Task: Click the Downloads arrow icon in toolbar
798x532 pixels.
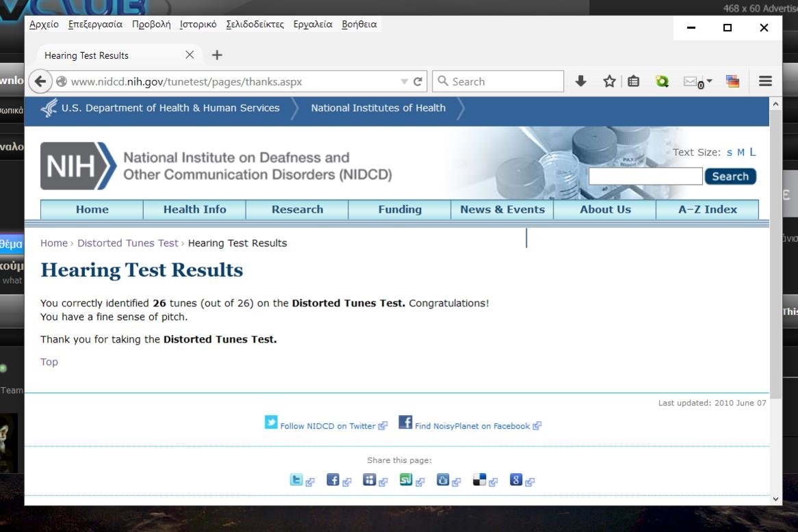Action: (580, 81)
